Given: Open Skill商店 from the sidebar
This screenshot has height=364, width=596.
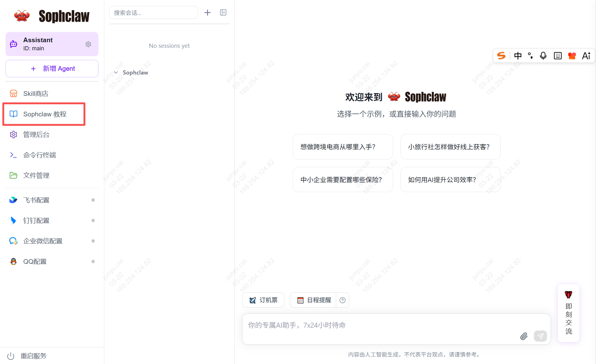Looking at the screenshot, I should (36, 94).
